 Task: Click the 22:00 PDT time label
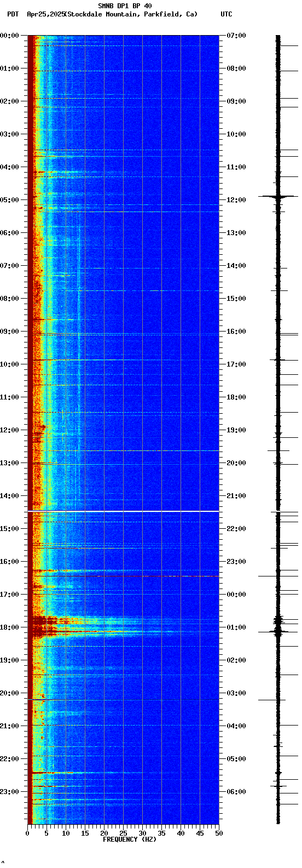pos(9,759)
